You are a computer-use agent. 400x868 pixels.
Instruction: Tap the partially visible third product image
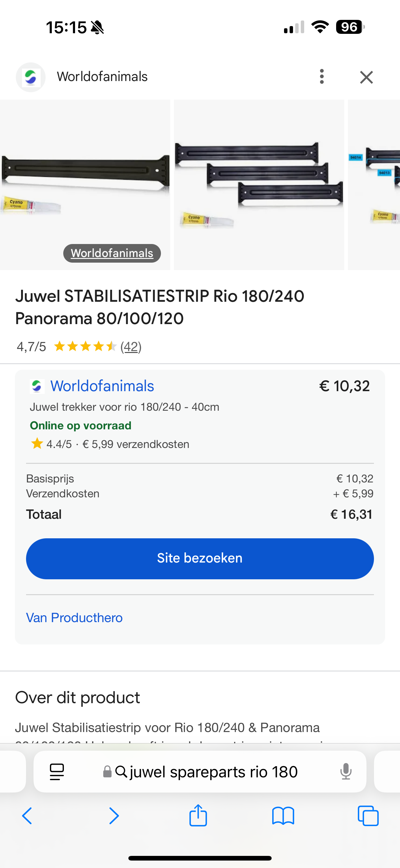(x=374, y=185)
